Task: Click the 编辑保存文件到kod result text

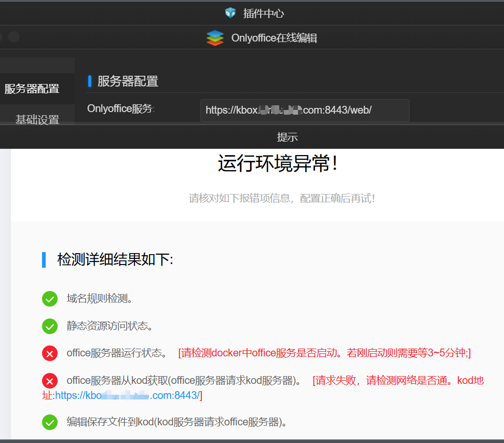Action: tap(176, 422)
